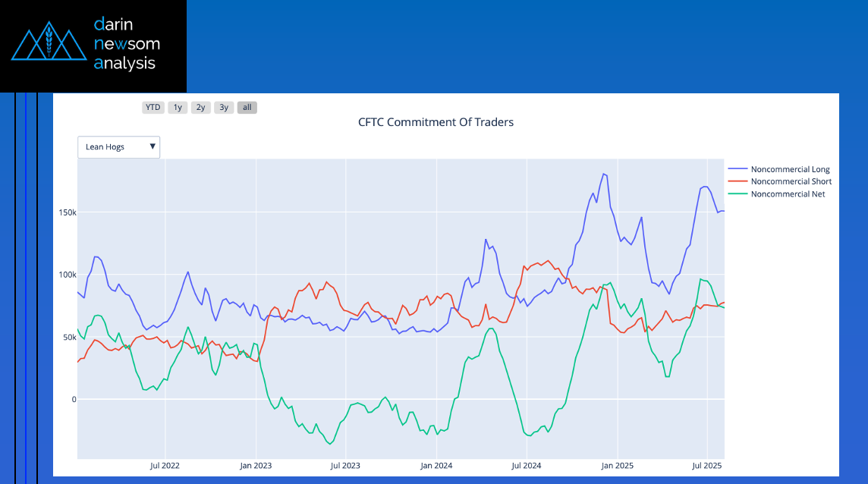Click the Jan 2024 x-axis label
This screenshot has height=484, width=868.
(436, 466)
